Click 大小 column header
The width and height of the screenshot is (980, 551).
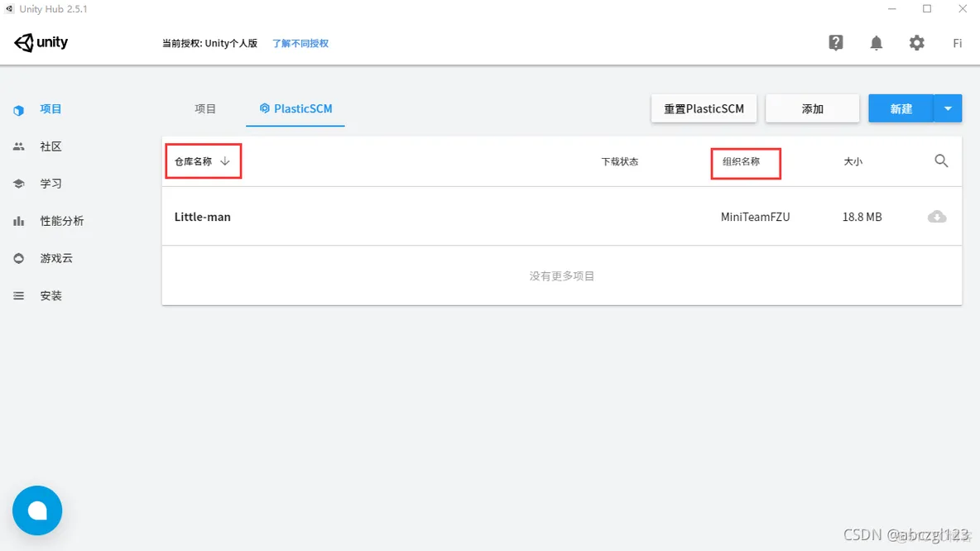coord(853,161)
